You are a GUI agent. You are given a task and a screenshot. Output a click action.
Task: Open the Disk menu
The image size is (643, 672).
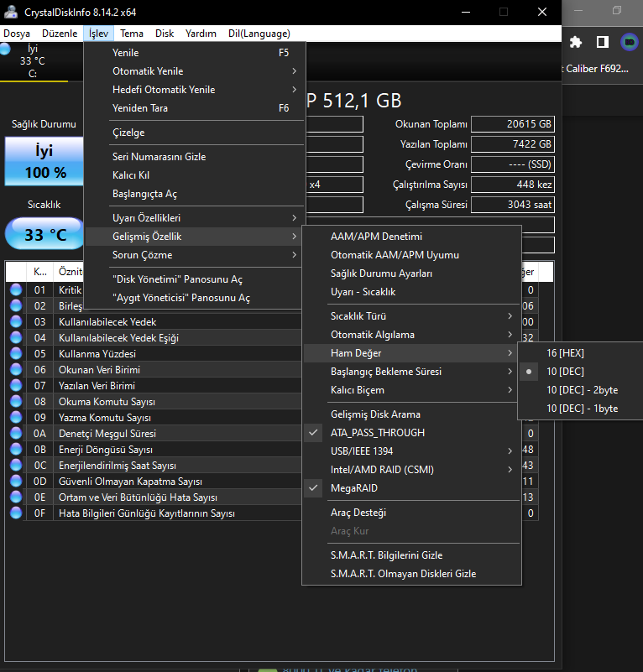coord(165,34)
